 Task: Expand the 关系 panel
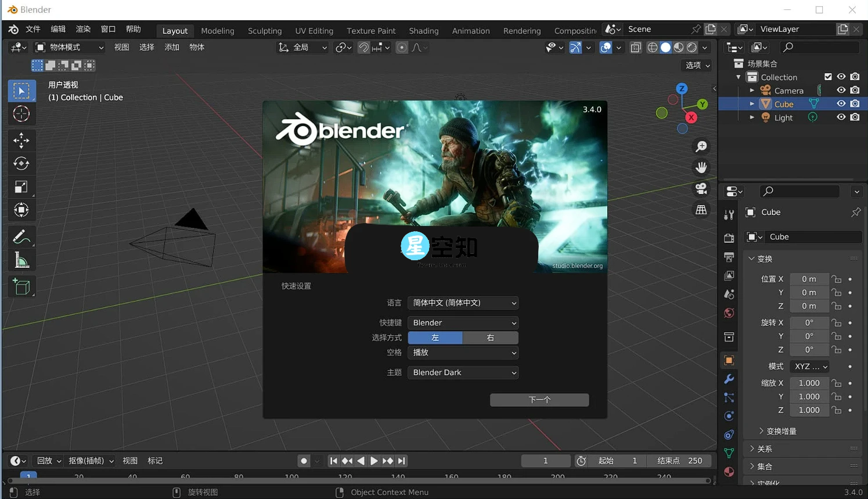point(804,448)
